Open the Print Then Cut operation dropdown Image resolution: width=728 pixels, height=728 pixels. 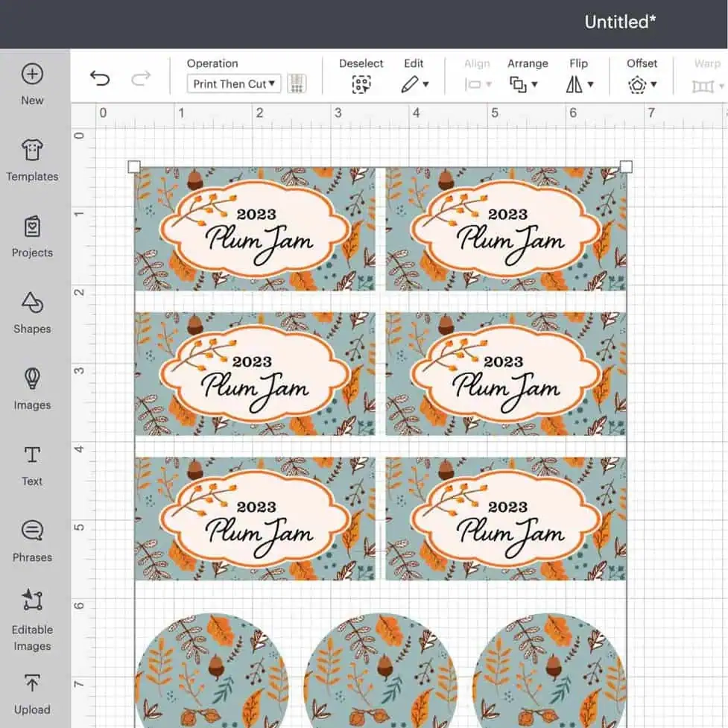[233, 84]
